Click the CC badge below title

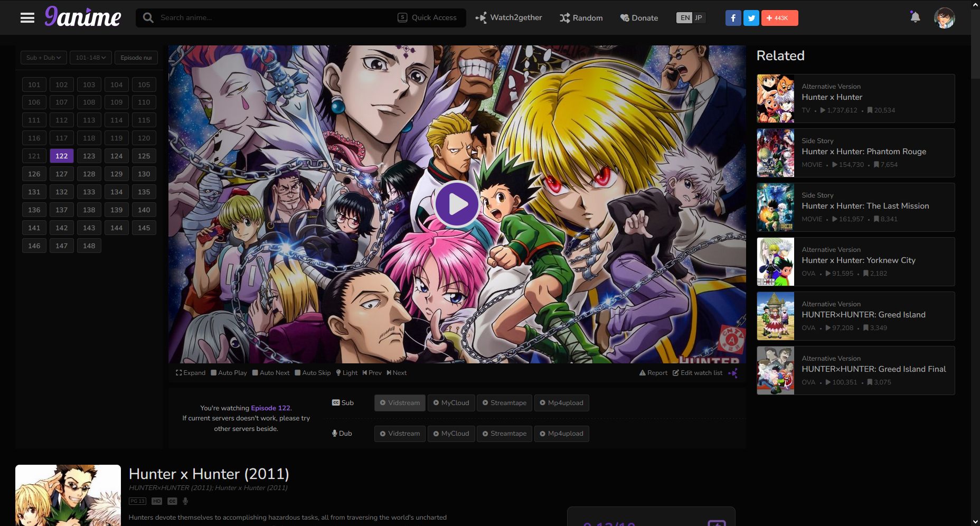(172, 501)
